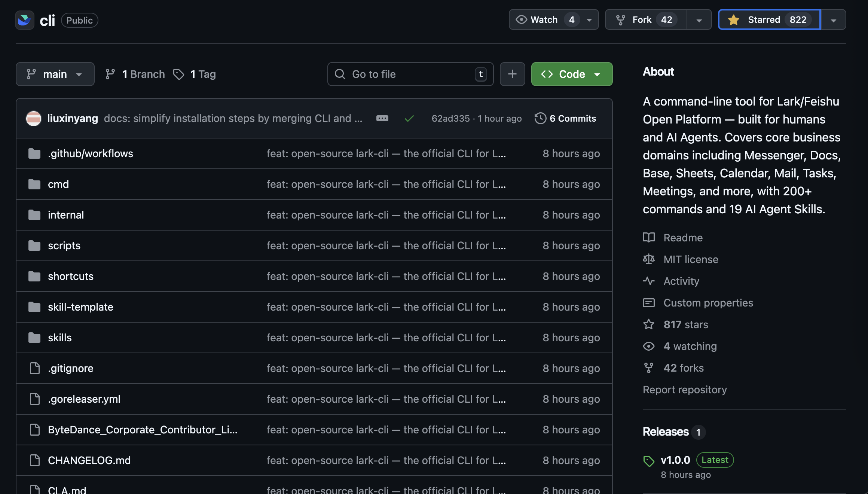
Task: Expand the star lists dropdown arrow
Action: tap(833, 20)
